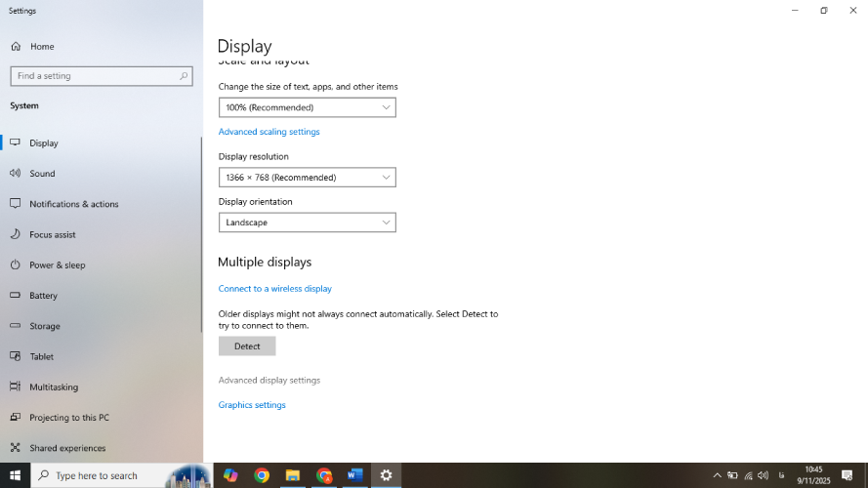
Task: Click the Home icon in Settings sidebar
Action: [16, 46]
